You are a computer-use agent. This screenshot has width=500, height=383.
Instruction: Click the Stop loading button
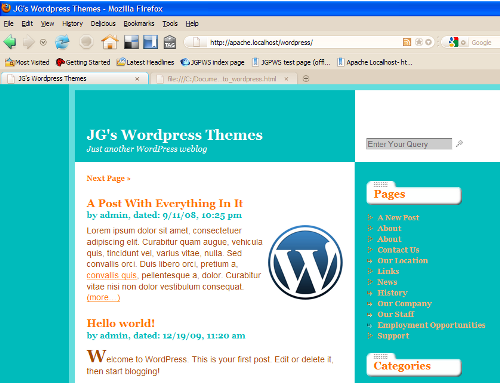click(x=86, y=42)
